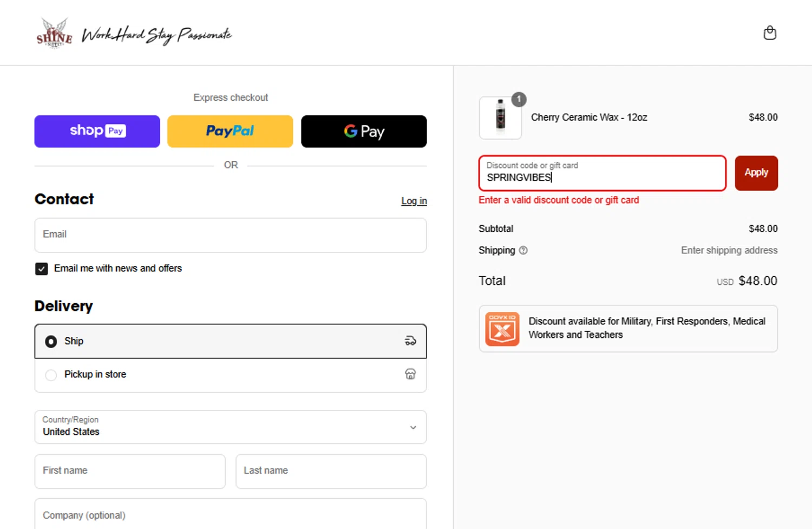Image resolution: width=812 pixels, height=529 pixels.
Task: Click the Shine Supply logo
Action: point(54,33)
